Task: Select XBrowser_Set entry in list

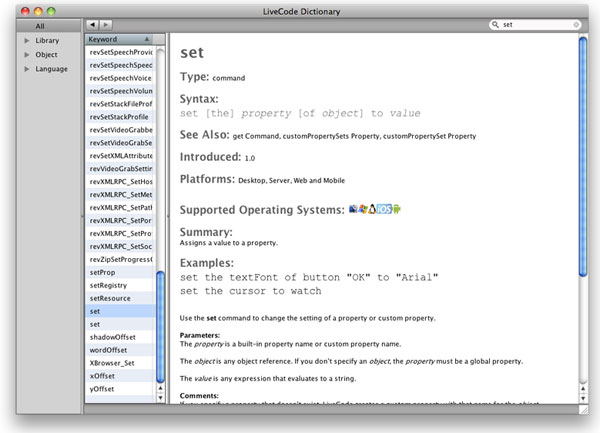Action: 120,363
